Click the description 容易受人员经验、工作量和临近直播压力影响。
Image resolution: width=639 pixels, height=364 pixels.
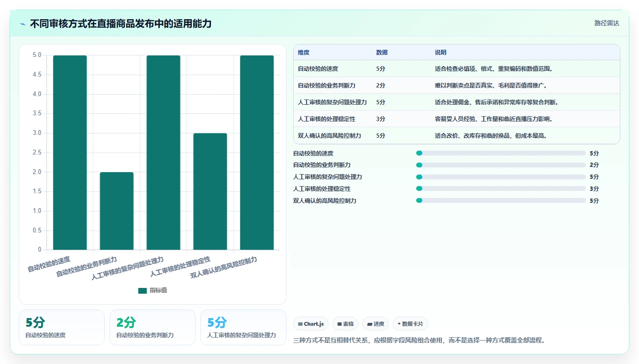(x=494, y=119)
